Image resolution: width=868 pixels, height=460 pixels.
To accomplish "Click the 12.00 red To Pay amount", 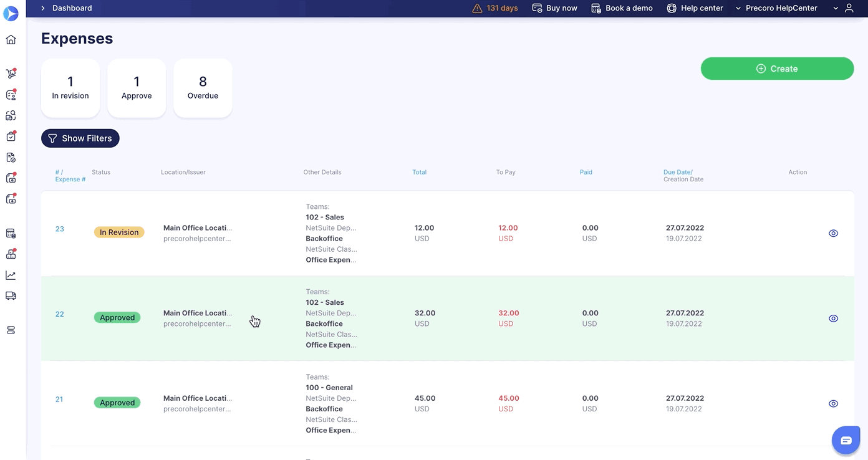I will tap(508, 228).
